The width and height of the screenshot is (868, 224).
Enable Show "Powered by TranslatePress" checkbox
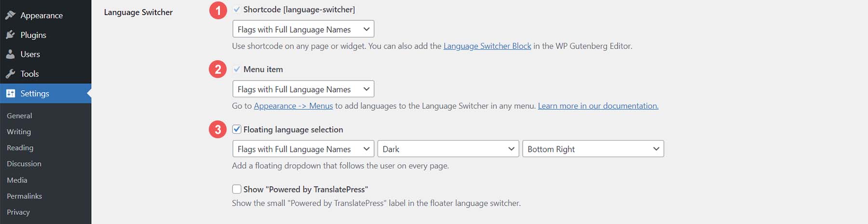point(237,189)
